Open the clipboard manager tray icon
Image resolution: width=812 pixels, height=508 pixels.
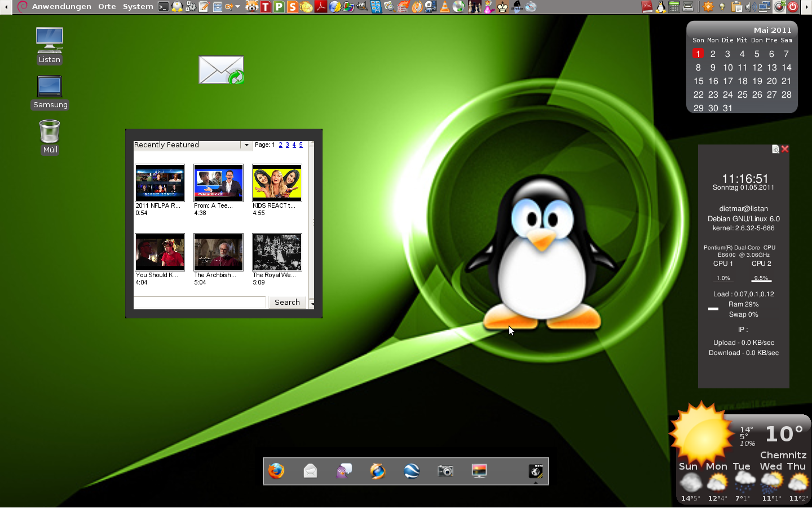tap(737, 7)
